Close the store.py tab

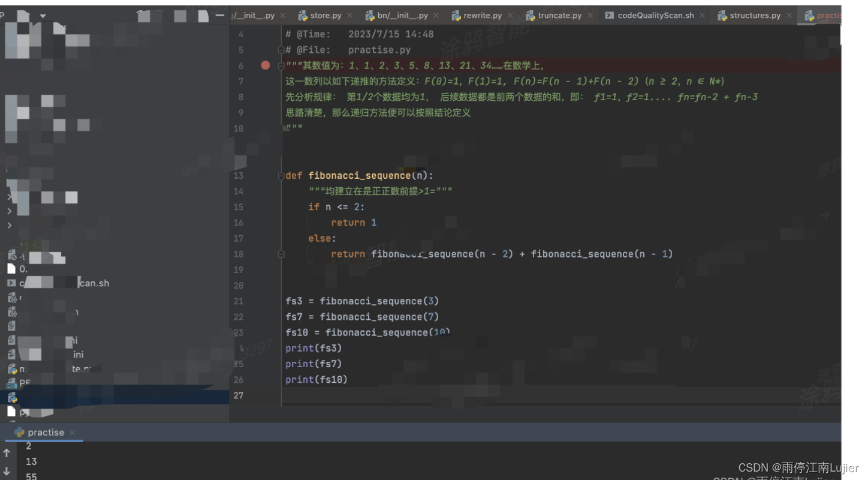click(349, 16)
